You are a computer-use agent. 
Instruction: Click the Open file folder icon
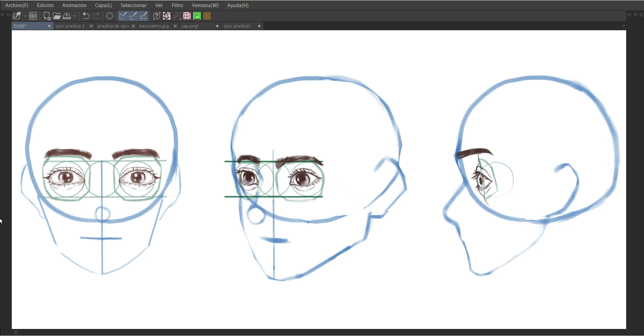click(57, 16)
